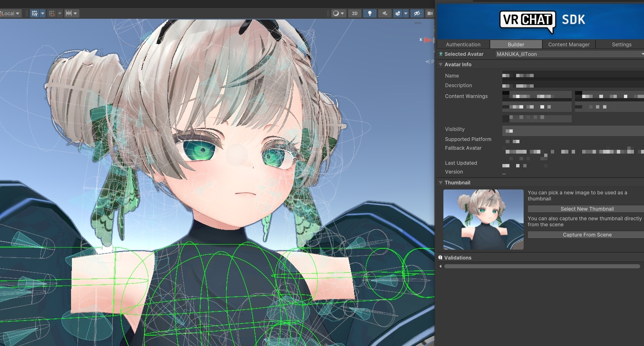Click the camera icon in the scene toolbar
The image size is (644, 346).
coord(431,13)
